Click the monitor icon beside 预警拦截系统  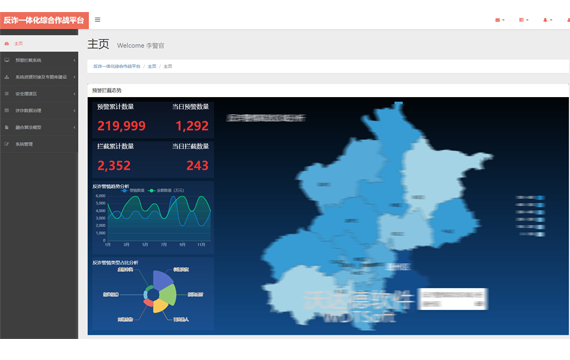pos(7,60)
